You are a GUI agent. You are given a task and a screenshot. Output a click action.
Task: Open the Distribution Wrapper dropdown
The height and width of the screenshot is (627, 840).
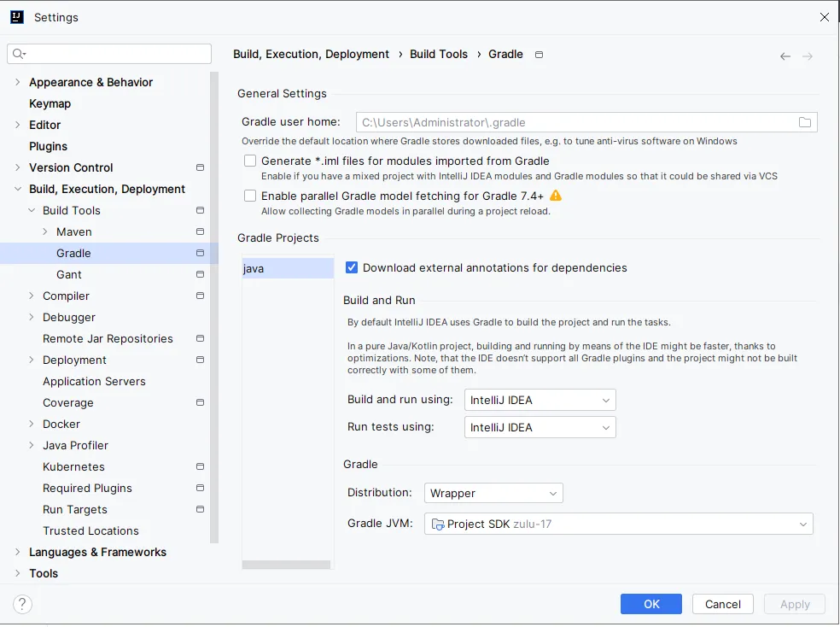[493, 493]
